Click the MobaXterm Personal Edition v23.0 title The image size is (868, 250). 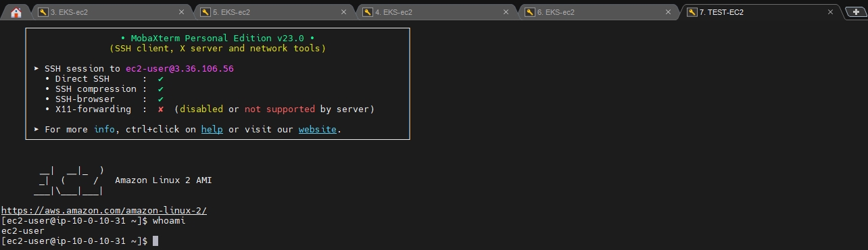(x=217, y=38)
